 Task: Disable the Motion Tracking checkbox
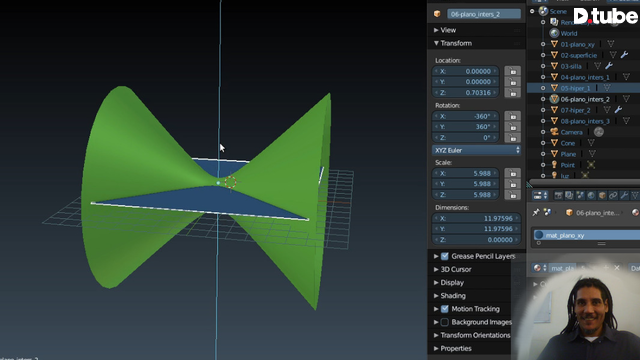point(444,309)
